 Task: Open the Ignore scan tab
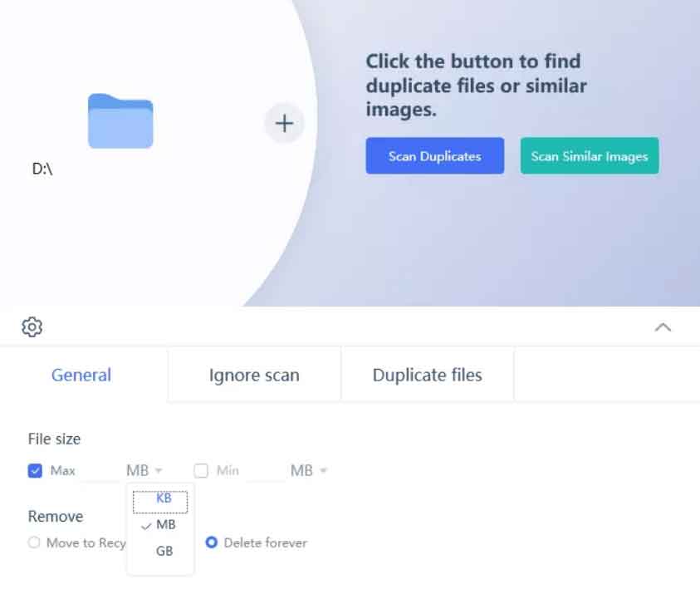click(x=254, y=375)
